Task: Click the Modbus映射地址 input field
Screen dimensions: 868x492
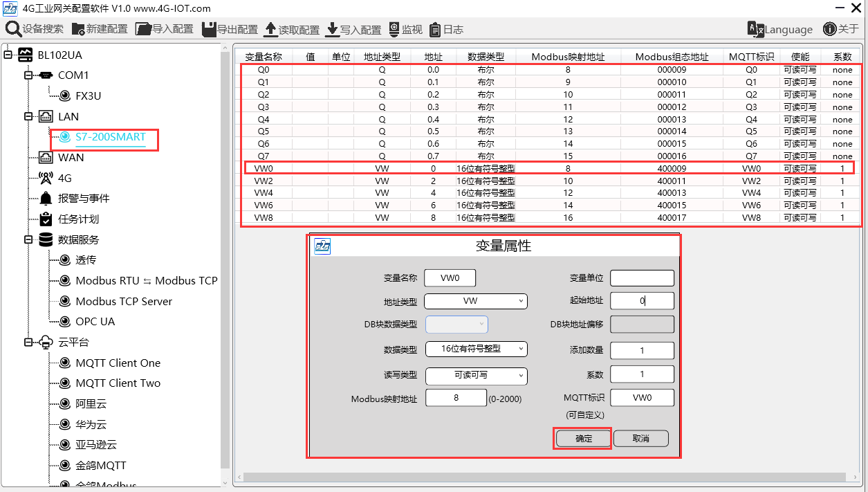Action: [456, 398]
